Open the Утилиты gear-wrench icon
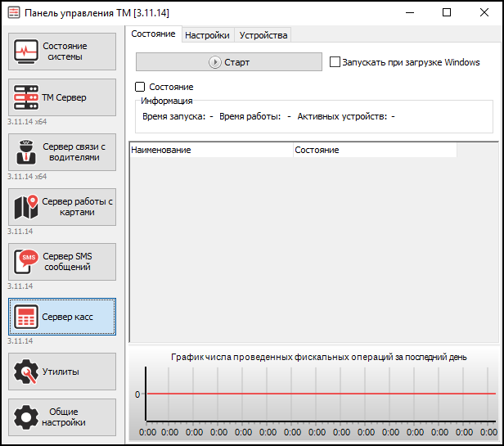Image resolution: width=504 pixels, height=446 pixels. pos(26,372)
